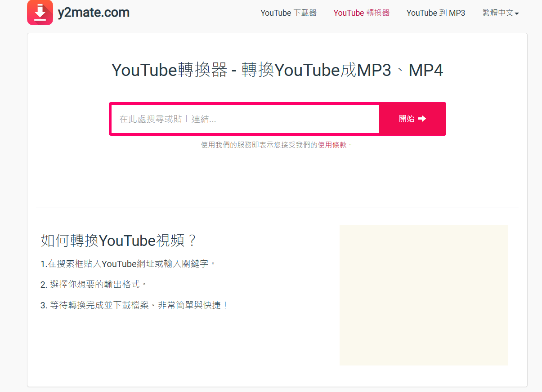The image size is (542, 392).
Task: Click the word MP4 in the main heading
Action: [426, 71]
